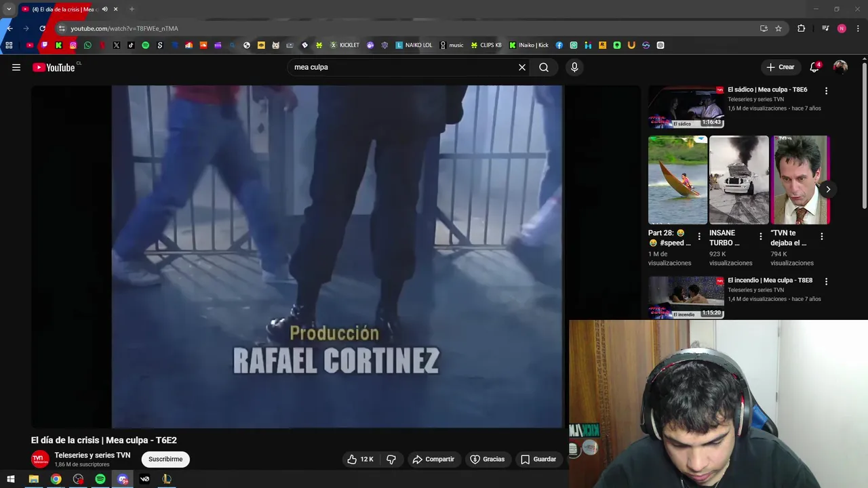The height and width of the screenshot is (488, 868).
Task: Click the Gracias button
Action: click(x=487, y=459)
